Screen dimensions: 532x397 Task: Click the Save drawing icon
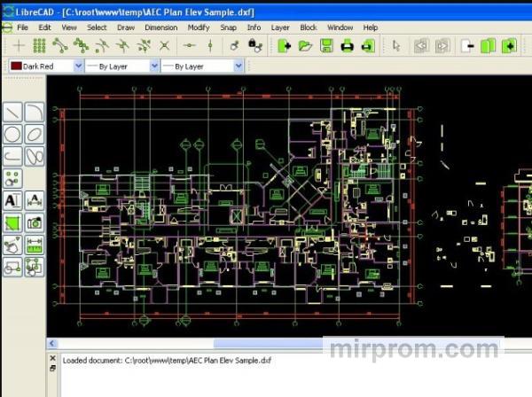point(326,45)
